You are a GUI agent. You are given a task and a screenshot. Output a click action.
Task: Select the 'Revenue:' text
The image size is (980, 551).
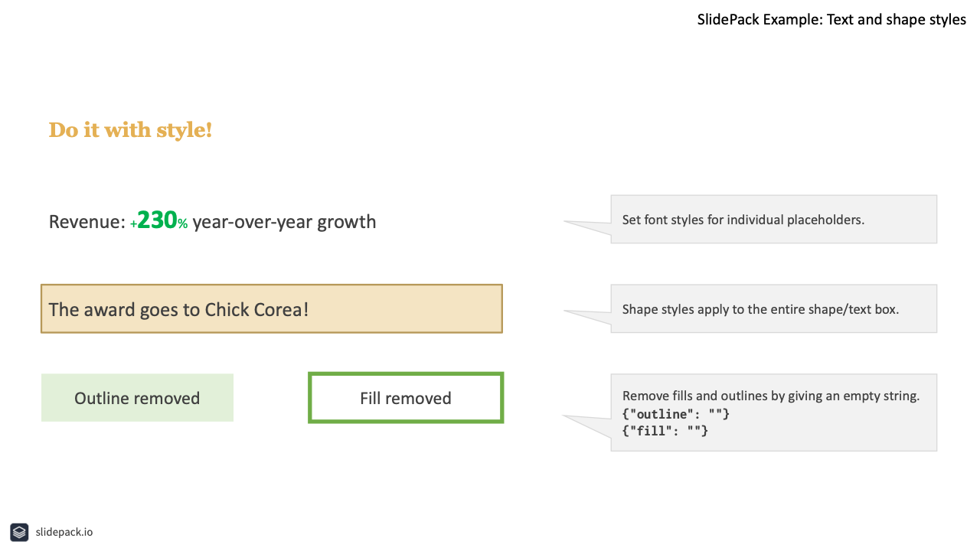pyautogui.click(x=87, y=222)
